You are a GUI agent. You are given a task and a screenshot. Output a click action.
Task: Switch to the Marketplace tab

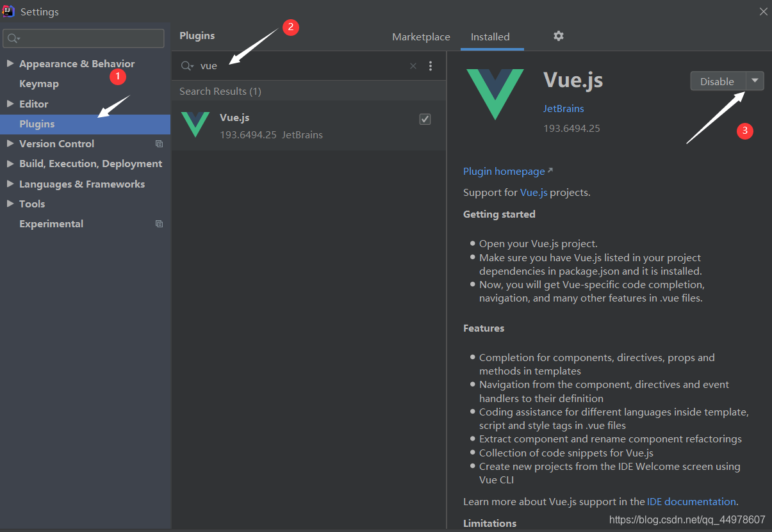pyautogui.click(x=421, y=37)
